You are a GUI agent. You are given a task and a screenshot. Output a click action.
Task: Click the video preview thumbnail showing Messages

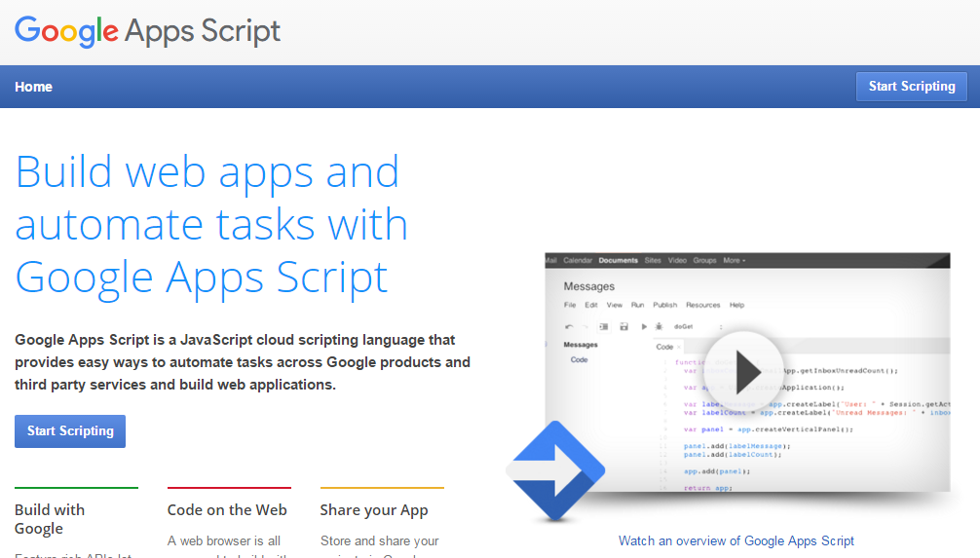coord(747,372)
